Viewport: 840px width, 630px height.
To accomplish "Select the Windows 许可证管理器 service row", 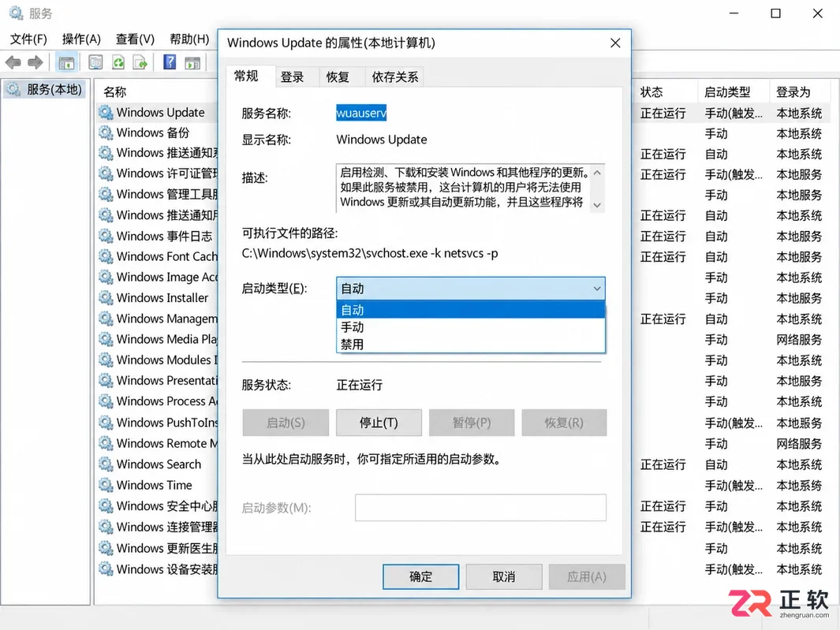I will [x=158, y=173].
